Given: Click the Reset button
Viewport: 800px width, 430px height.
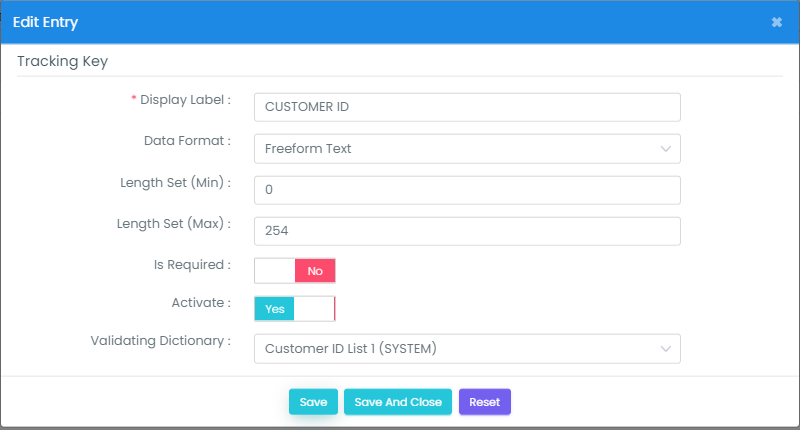Looking at the screenshot, I should pyautogui.click(x=485, y=402).
